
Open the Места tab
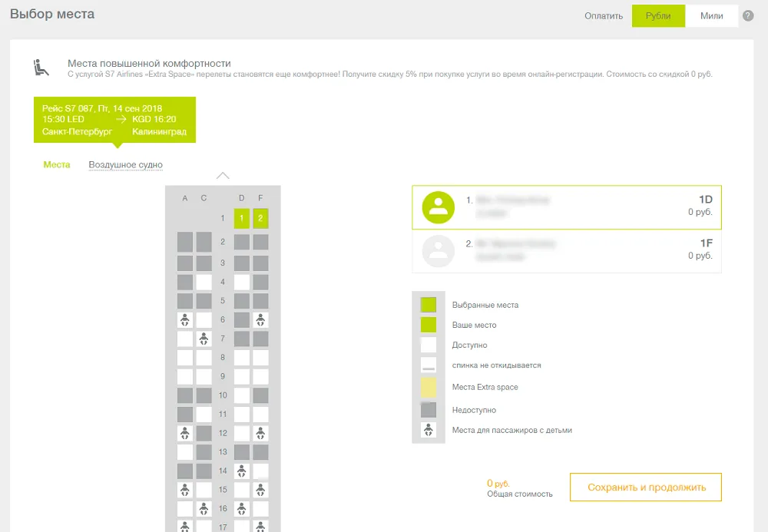(57, 164)
